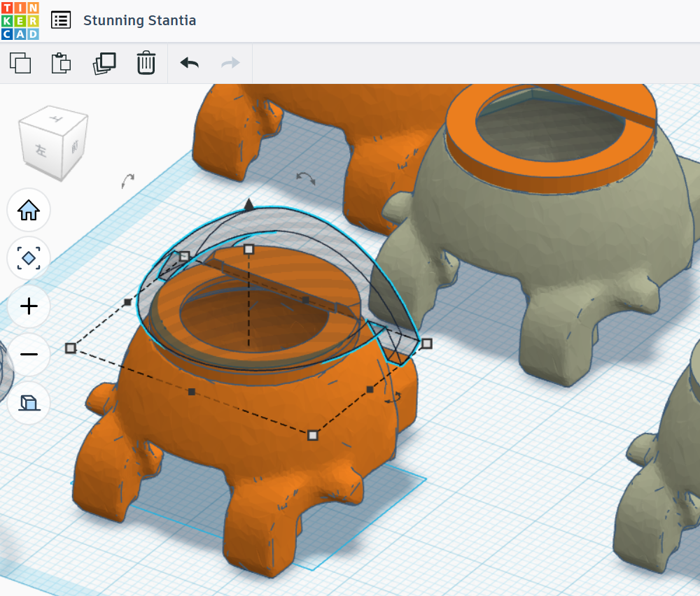Open the designs list icon
This screenshot has height=596, width=700.
(x=61, y=20)
